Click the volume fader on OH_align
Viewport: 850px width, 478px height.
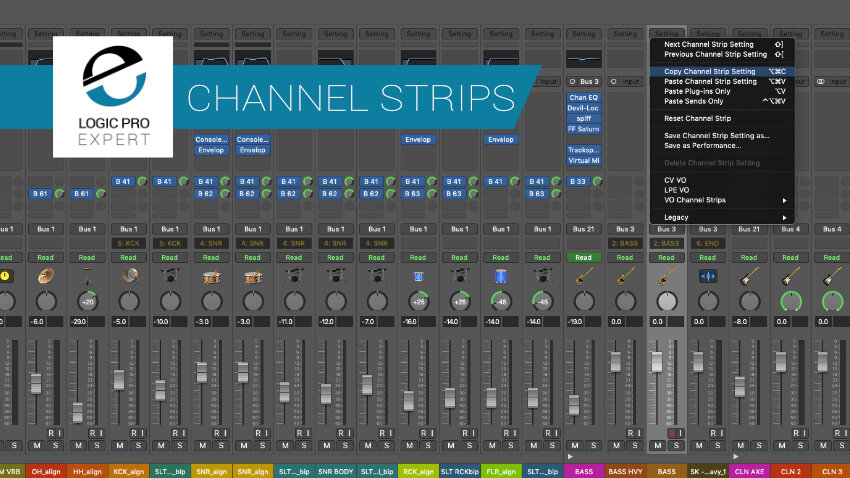pos(36,383)
